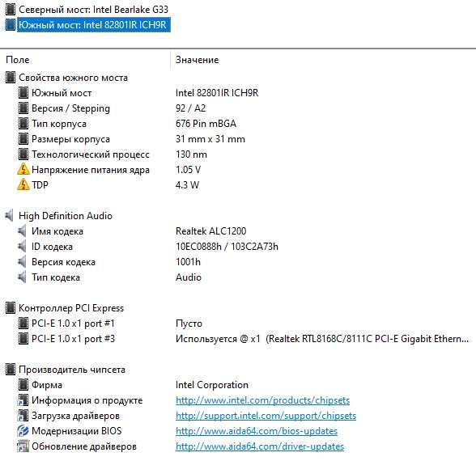Click the BIOS icon beside Модернизации BIOS
This screenshot has height=461, width=476.
(x=23, y=431)
